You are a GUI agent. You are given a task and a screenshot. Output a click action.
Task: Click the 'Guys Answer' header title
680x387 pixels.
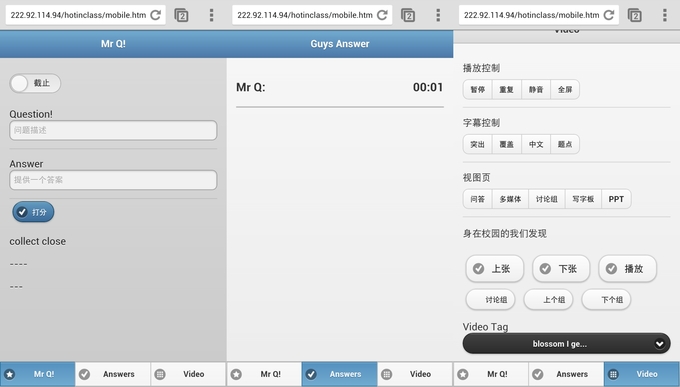[x=340, y=44]
